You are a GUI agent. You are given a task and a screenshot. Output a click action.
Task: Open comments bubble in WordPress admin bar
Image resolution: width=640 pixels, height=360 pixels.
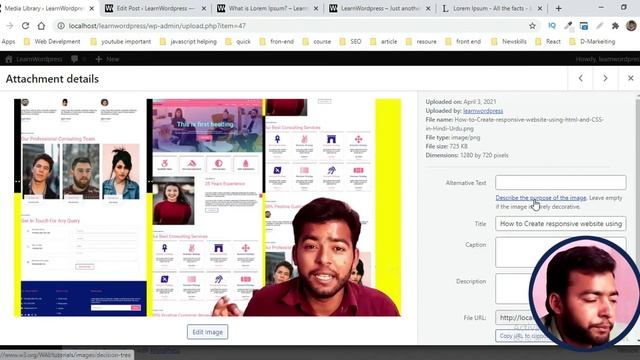click(x=74, y=59)
